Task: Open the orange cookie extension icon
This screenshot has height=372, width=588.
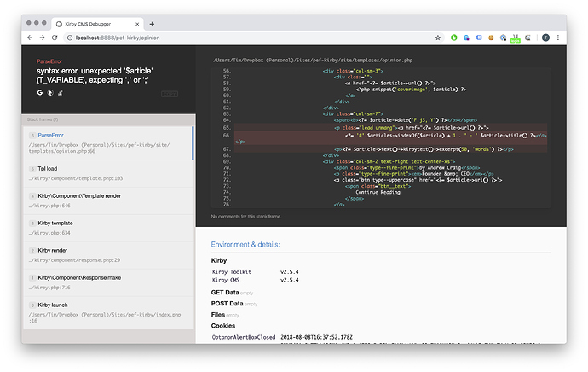Action: (x=491, y=38)
